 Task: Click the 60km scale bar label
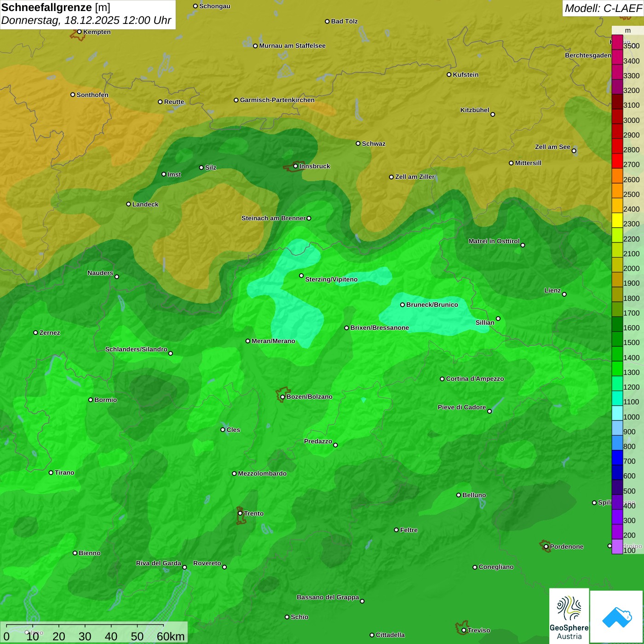tap(171, 637)
